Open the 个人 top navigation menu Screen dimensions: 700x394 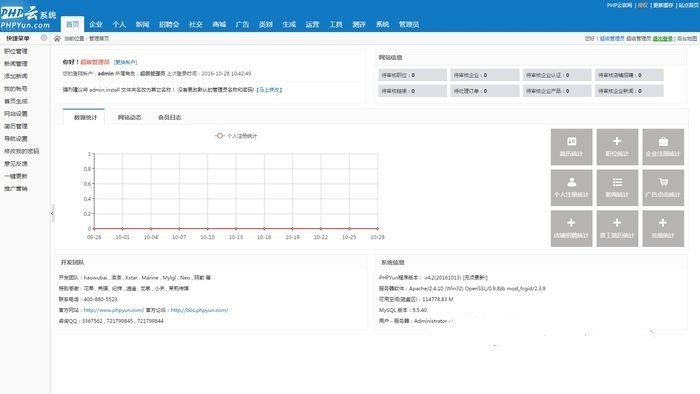[x=119, y=25]
